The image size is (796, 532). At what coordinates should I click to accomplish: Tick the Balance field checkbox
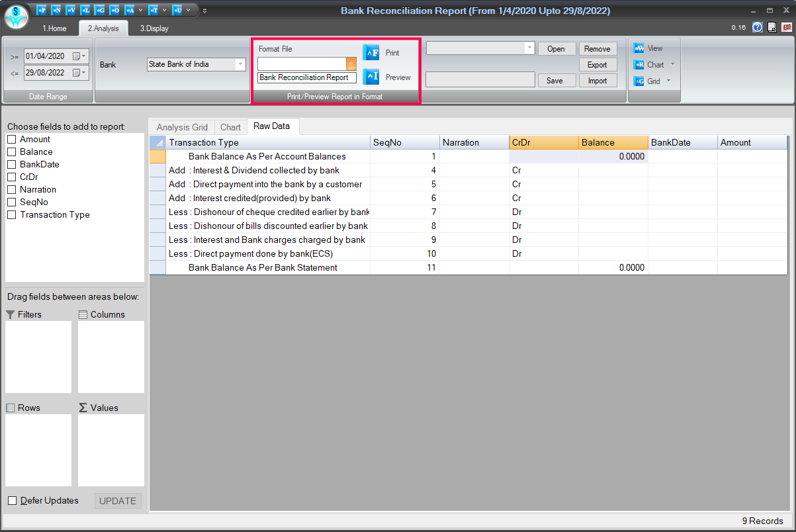[x=12, y=152]
